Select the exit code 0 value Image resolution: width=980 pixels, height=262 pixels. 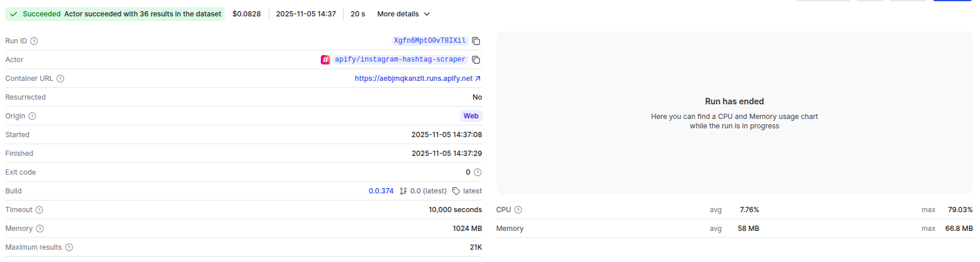click(468, 172)
